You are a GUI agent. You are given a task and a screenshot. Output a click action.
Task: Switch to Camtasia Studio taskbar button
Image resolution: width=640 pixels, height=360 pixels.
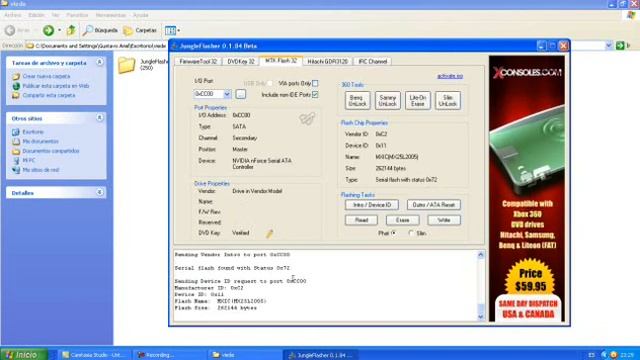(94, 355)
